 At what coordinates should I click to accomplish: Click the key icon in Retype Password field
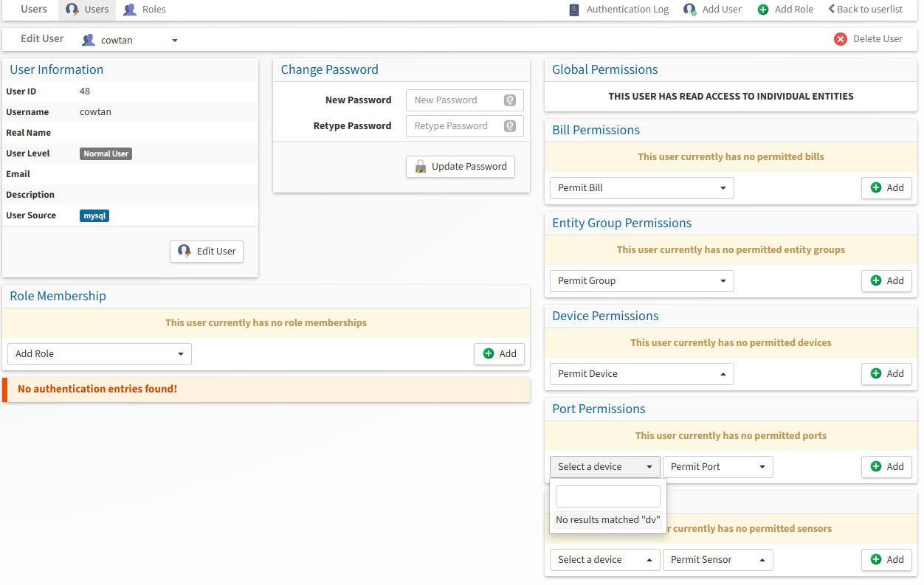click(510, 126)
